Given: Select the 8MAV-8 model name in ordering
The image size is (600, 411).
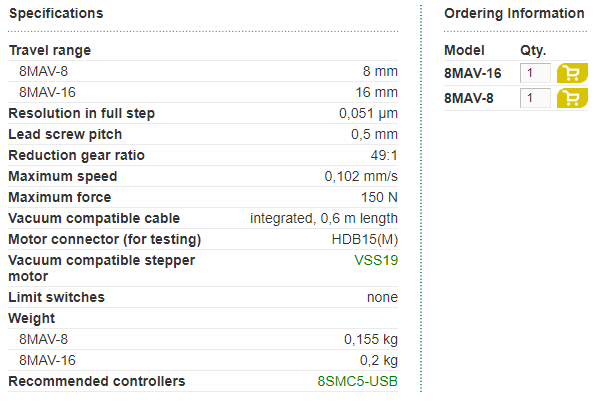Looking at the screenshot, I should 469,98.
